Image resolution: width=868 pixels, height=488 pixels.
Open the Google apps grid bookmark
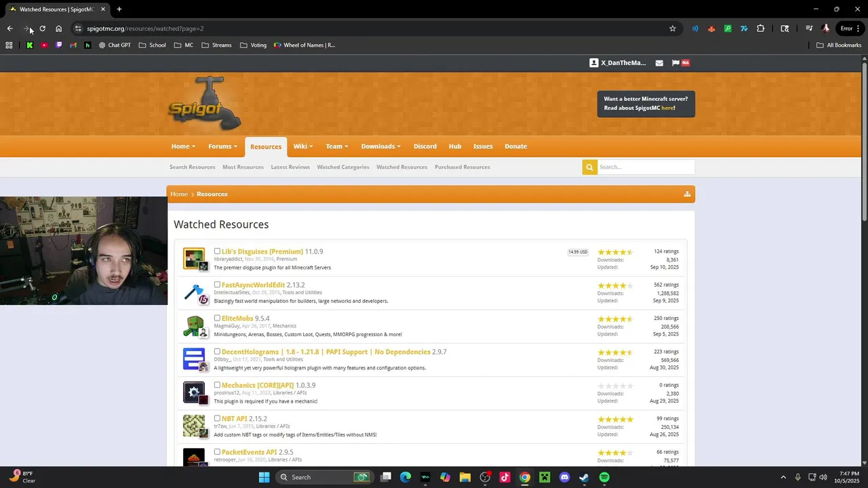tap(9, 45)
